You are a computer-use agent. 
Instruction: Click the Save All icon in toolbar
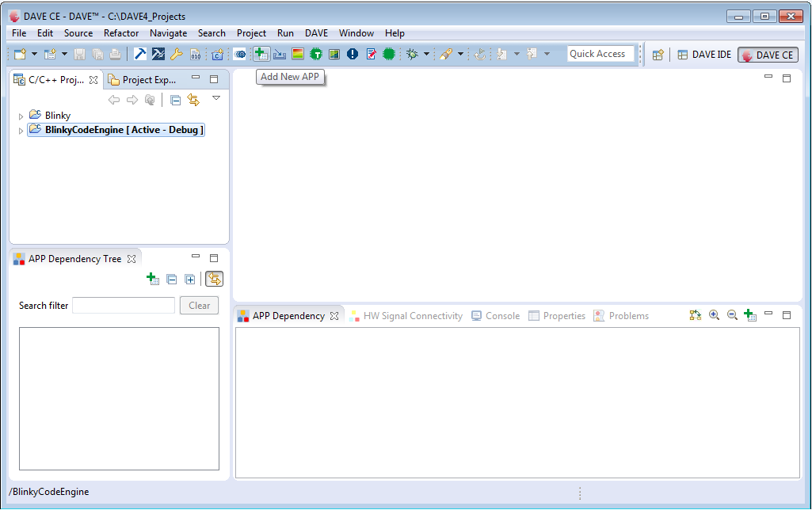(x=97, y=54)
